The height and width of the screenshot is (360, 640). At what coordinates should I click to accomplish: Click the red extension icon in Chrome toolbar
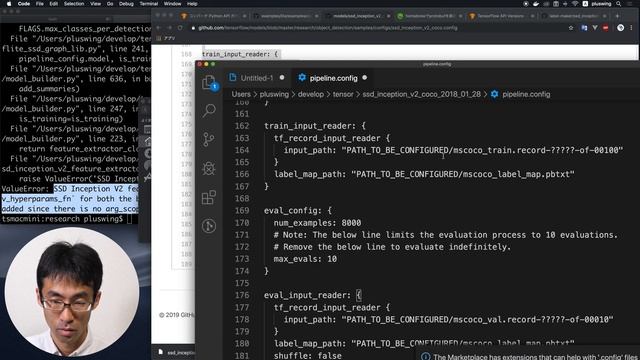tap(606, 28)
